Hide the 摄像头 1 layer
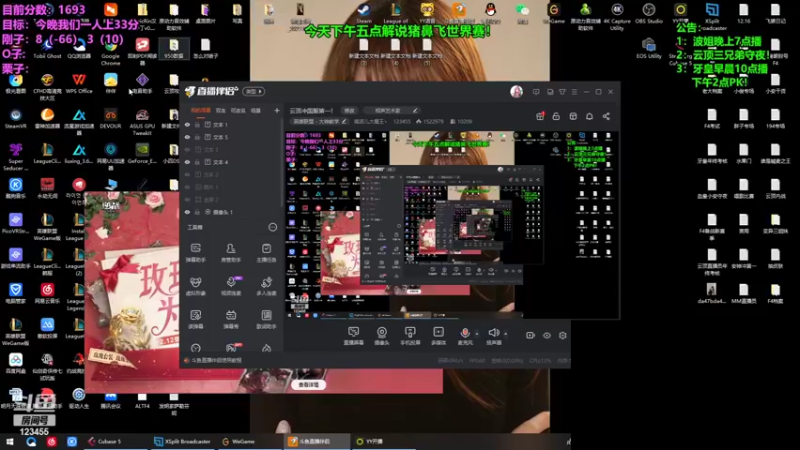 point(187,212)
